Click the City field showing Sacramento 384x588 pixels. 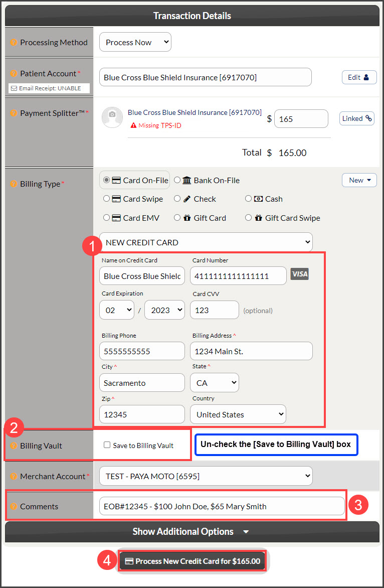(x=142, y=383)
